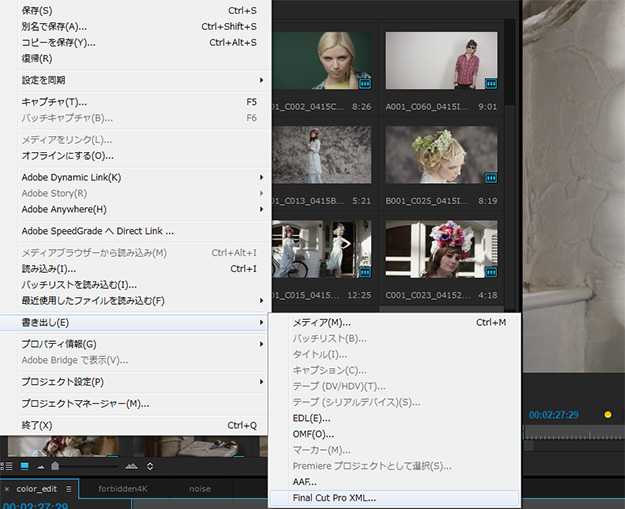Viewport: 625px width, 509px height.
Task: Choose Final Cut Pro XML export
Action: point(335,497)
